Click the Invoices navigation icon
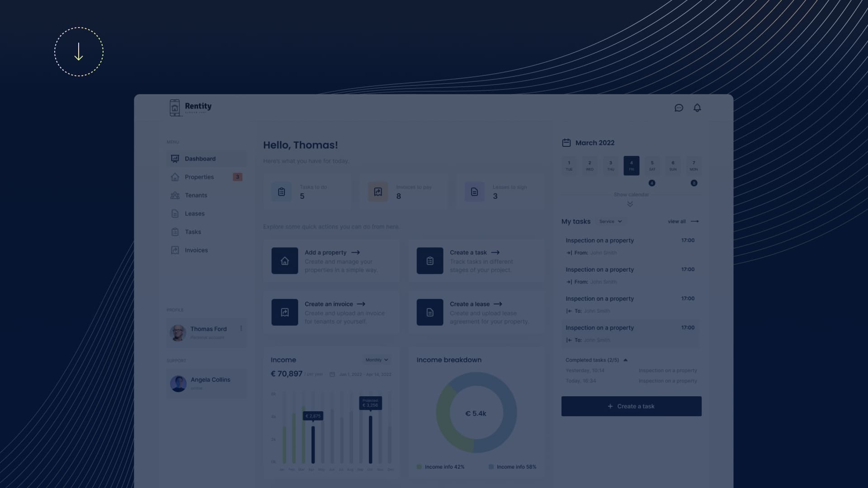Viewport: 868px width, 488px height. (175, 250)
